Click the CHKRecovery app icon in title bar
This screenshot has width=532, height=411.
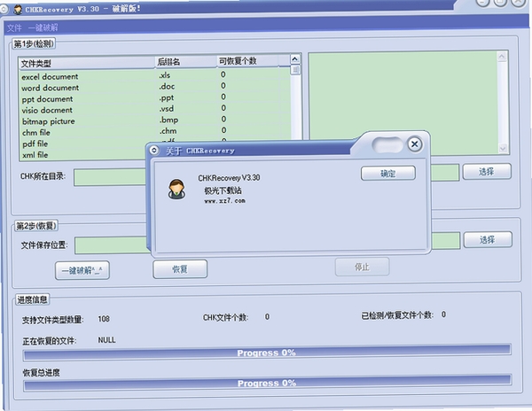[x=18, y=10]
